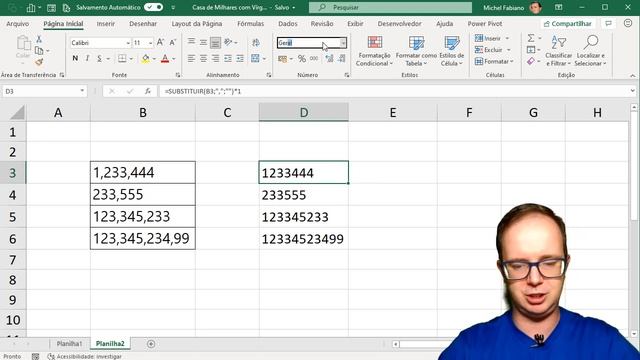The height and width of the screenshot is (360, 640).
Task: Click the Wrap Text icon
Action: [x=256, y=42]
